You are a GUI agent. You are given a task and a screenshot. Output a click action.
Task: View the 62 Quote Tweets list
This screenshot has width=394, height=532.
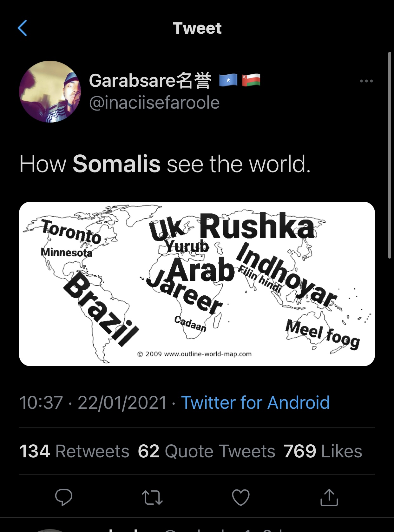click(207, 451)
